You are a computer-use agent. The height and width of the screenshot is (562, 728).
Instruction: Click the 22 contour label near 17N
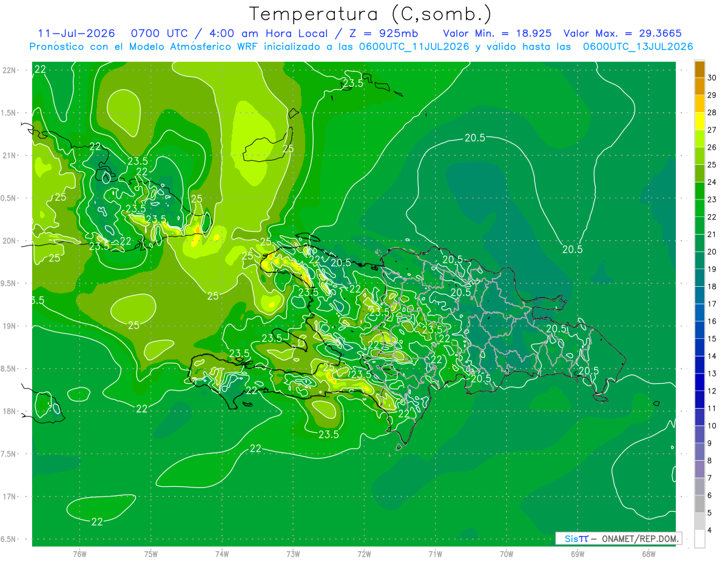click(x=97, y=521)
